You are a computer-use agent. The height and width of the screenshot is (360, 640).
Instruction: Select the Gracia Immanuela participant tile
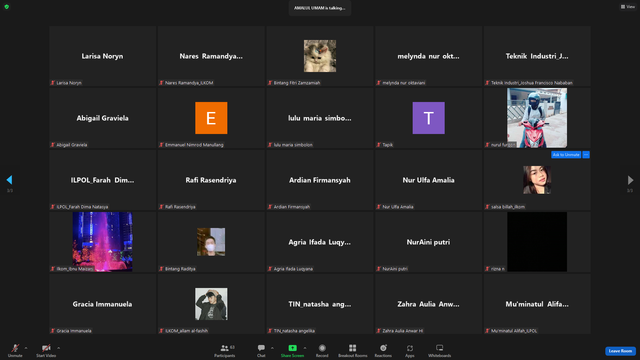pyautogui.click(x=102, y=304)
